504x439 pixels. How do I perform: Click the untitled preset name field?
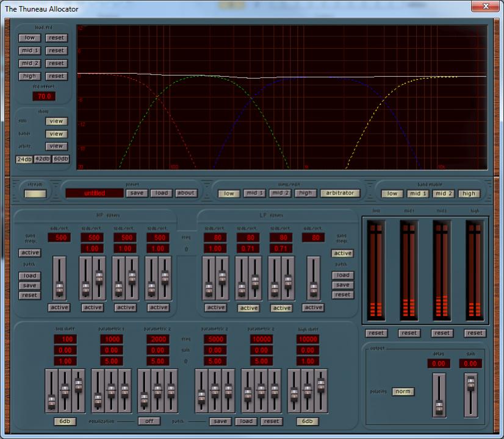pos(95,193)
